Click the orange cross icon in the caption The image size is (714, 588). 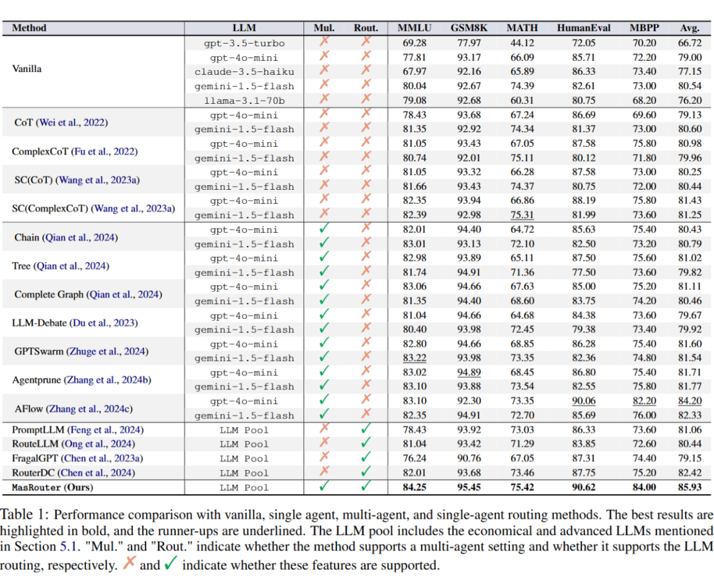pos(130,563)
